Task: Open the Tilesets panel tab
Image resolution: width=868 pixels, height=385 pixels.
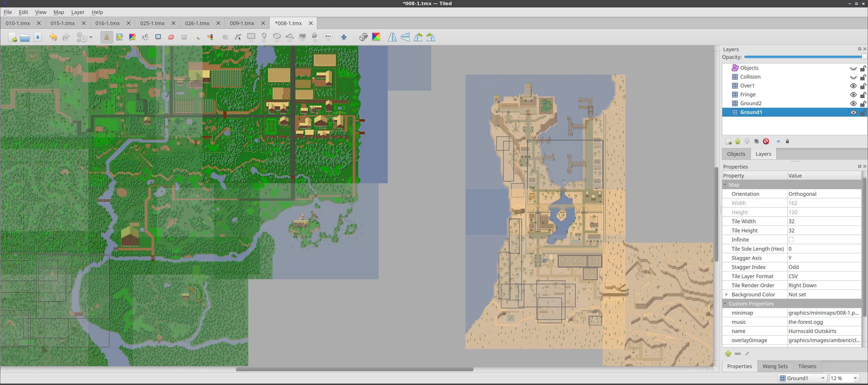Action: [x=807, y=366]
